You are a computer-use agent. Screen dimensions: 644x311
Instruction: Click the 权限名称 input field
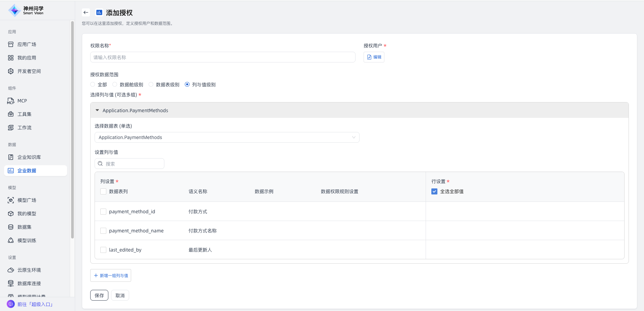pos(223,57)
